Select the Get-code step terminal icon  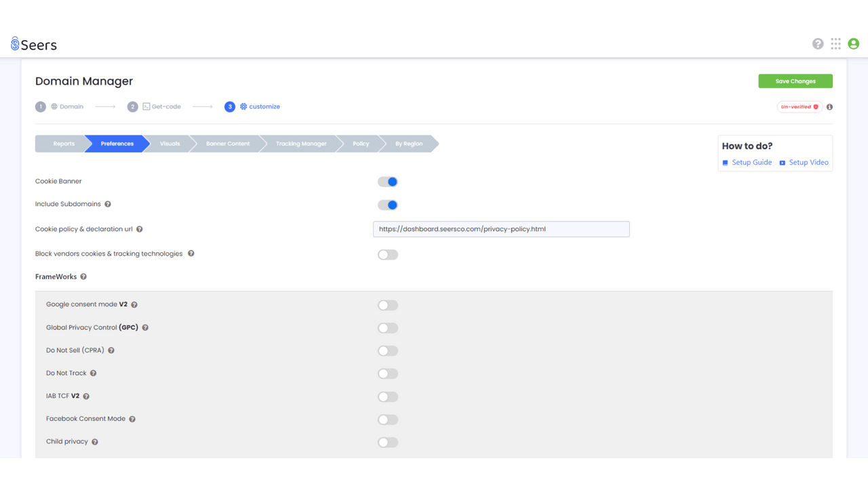[x=146, y=106]
